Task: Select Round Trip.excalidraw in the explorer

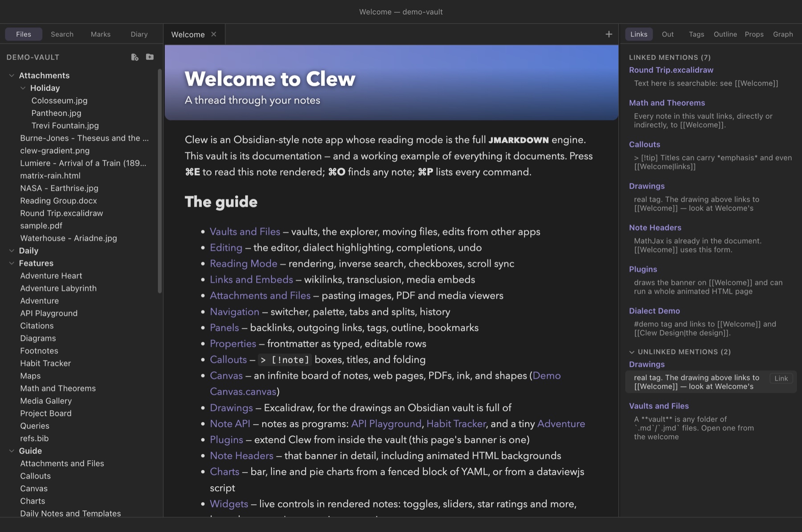Action: click(61, 213)
